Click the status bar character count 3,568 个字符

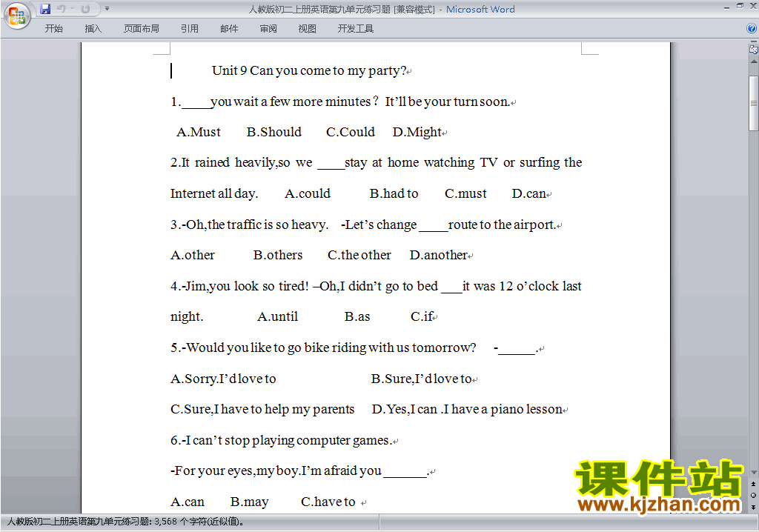click(x=199, y=522)
